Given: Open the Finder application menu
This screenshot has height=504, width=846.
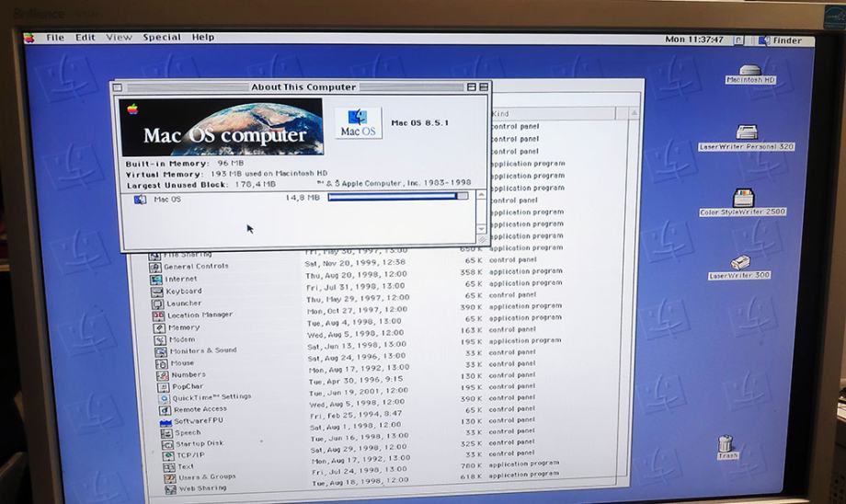Looking at the screenshot, I should tap(780, 40).
